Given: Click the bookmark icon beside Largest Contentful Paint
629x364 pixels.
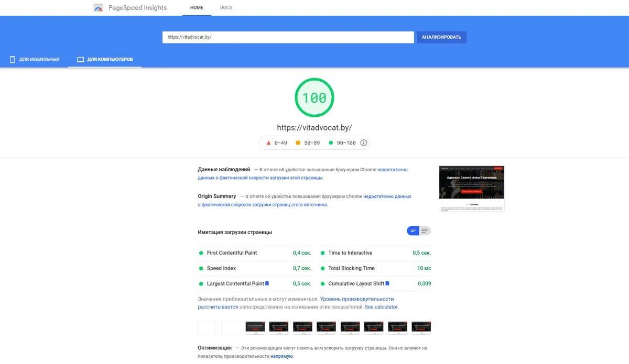Looking at the screenshot, I should (x=267, y=284).
